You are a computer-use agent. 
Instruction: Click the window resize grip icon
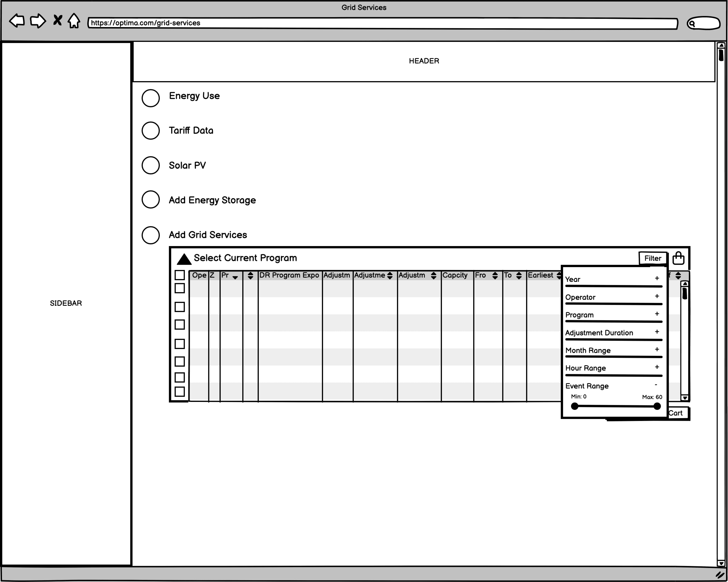pyautogui.click(x=720, y=575)
